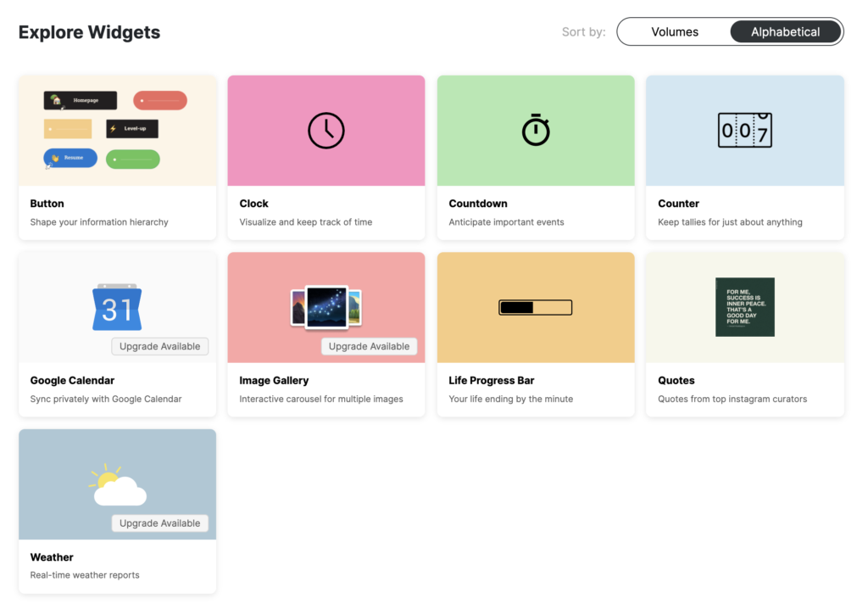Select the Sort by label area
This screenshot has width=868, height=615.
(x=583, y=31)
